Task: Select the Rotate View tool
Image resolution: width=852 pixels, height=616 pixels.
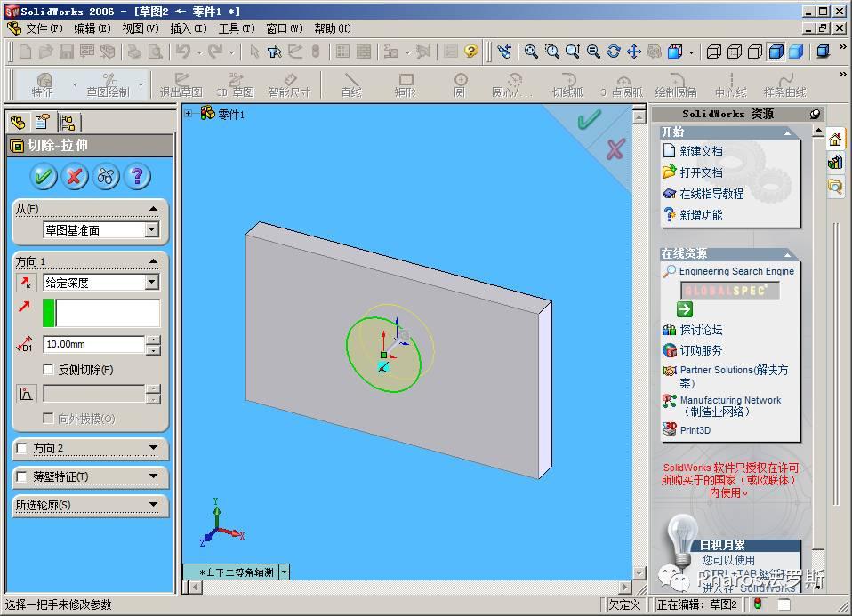Action: click(x=614, y=52)
